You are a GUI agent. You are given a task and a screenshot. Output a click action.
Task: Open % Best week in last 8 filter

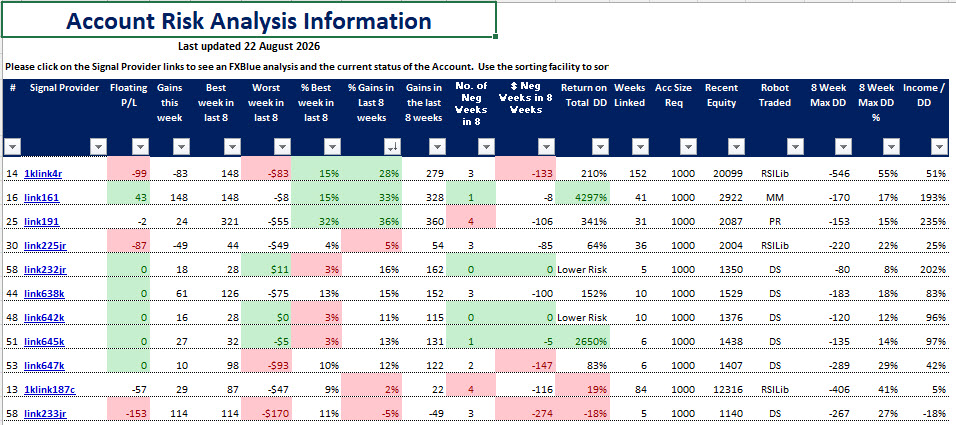[x=332, y=146]
